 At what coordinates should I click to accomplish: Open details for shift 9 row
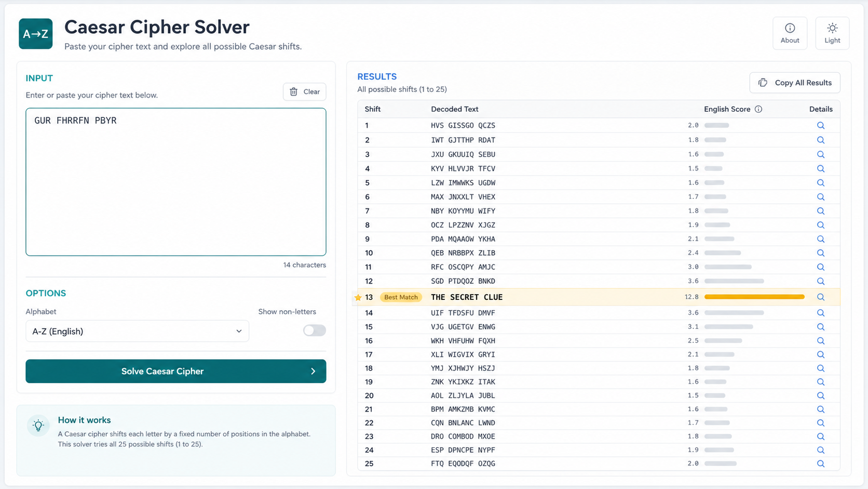click(x=821, y=239)
